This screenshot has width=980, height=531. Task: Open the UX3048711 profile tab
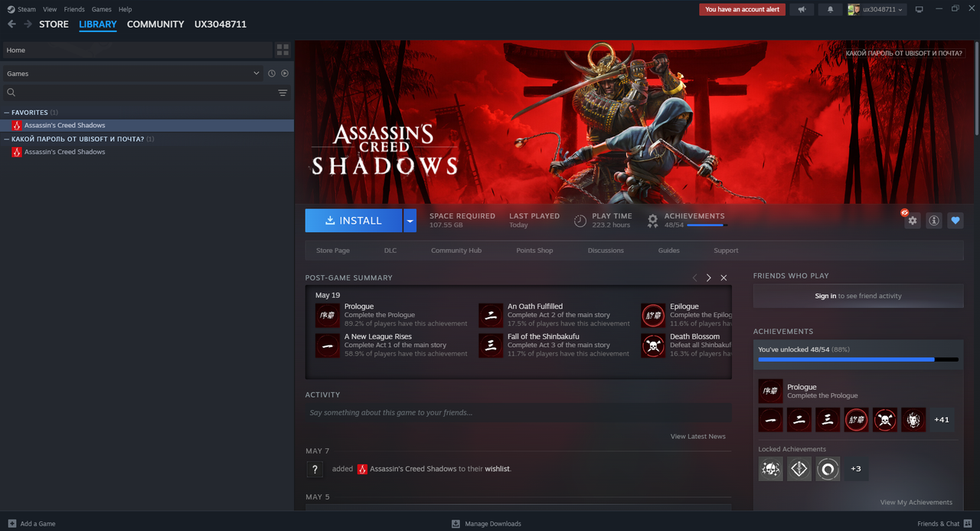pos(220,25)
